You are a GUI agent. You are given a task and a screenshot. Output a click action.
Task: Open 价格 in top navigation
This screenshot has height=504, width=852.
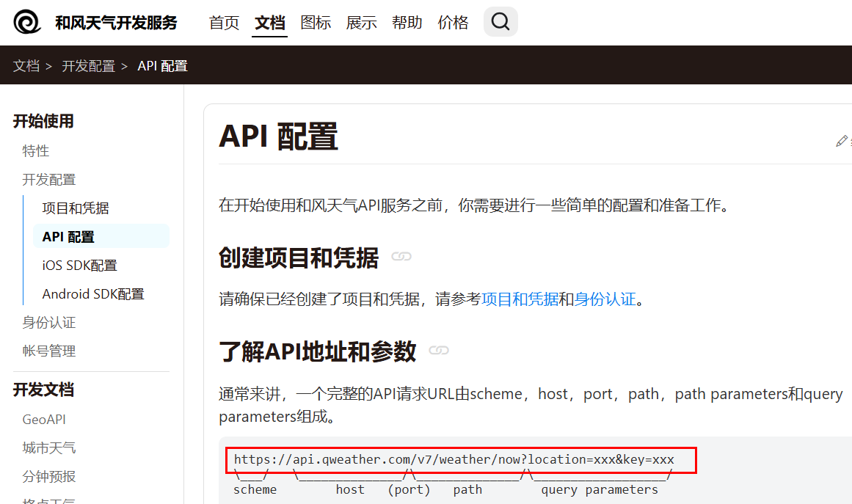tap(452, 23)
